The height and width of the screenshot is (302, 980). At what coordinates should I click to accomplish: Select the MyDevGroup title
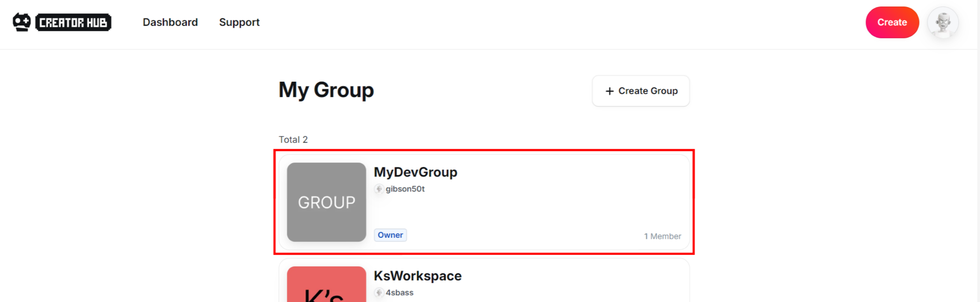(415, 172)
